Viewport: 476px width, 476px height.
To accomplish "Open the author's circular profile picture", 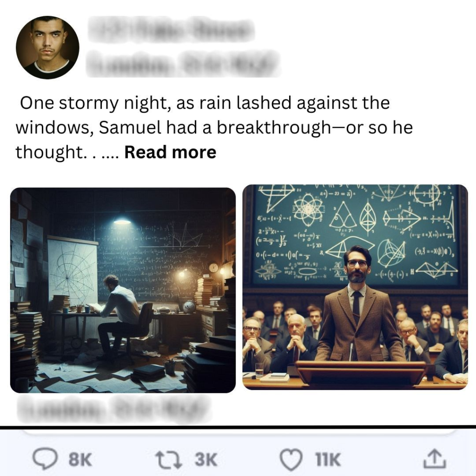I will tap(47, 48).
